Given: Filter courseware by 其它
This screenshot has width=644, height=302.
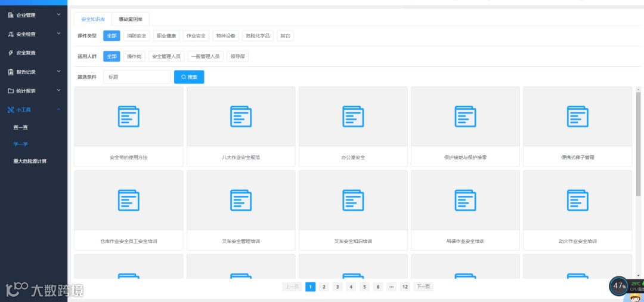Looking at the screenshot, I should 285,36.
